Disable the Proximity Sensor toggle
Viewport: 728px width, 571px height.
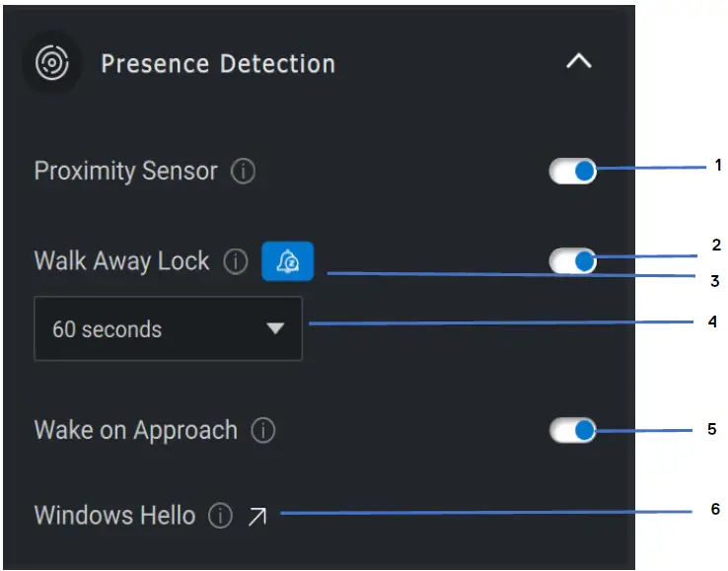(573, 172)
